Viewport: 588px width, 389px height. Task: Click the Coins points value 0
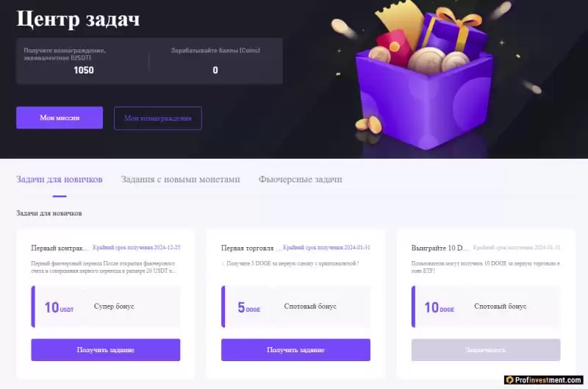[x=215, y=70]
